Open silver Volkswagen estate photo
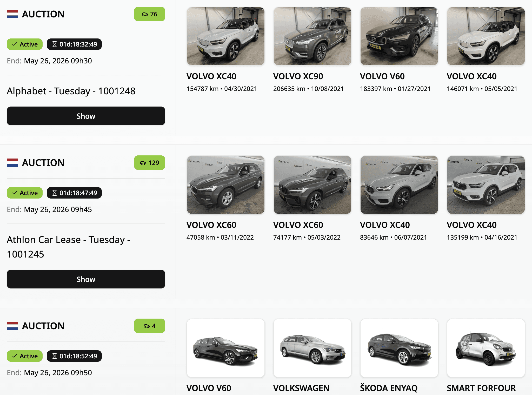 (312, 348)
